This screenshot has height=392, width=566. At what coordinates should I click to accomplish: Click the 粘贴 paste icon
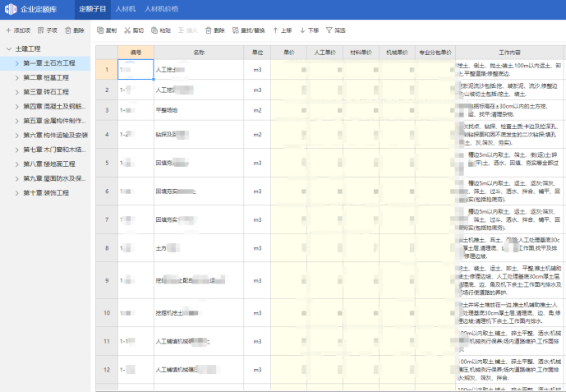click(x=154, y=30)
